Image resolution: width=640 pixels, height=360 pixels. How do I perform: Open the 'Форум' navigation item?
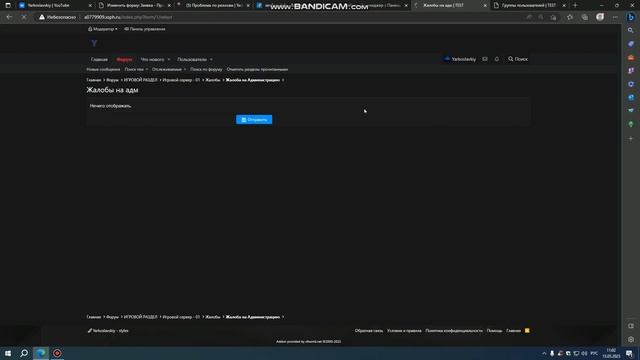point(124,60)
